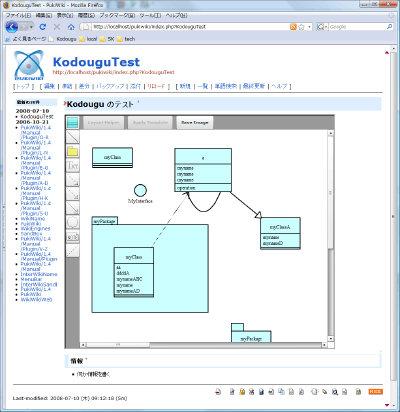400x412 pixels.
Task: Click the Apply Template button
Action: 150,123
